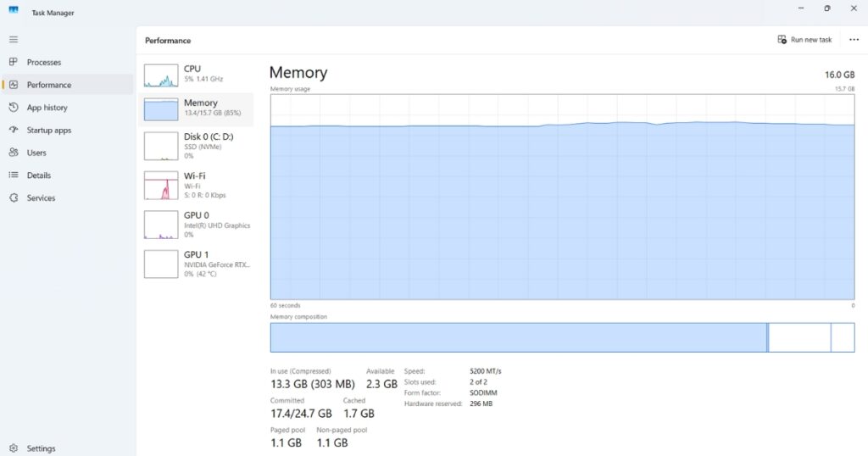
Task: View GPU 1 NVIDIA GeForce RTX
Action: coord(196,263)
